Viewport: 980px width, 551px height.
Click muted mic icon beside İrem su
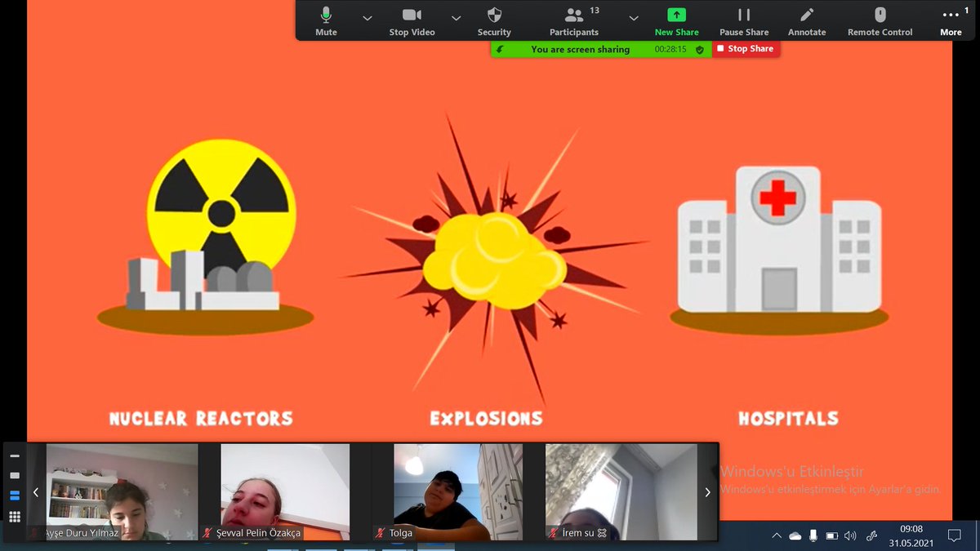(x=554, y=533)
